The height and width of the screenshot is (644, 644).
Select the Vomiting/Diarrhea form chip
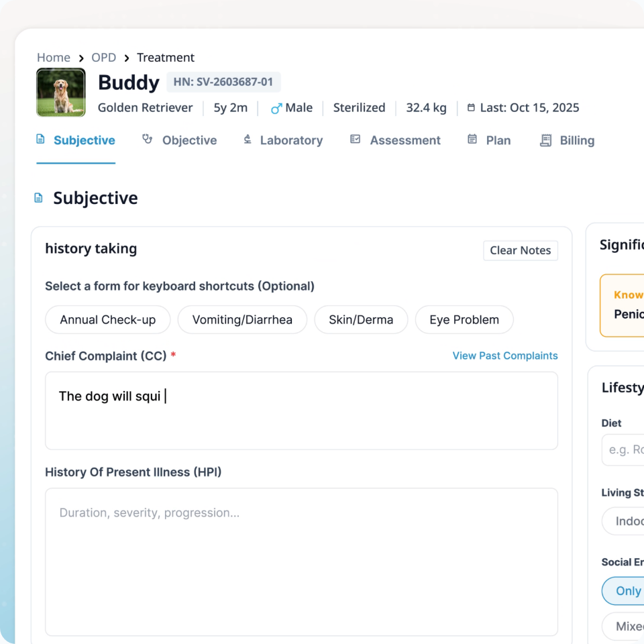[242, 320]
